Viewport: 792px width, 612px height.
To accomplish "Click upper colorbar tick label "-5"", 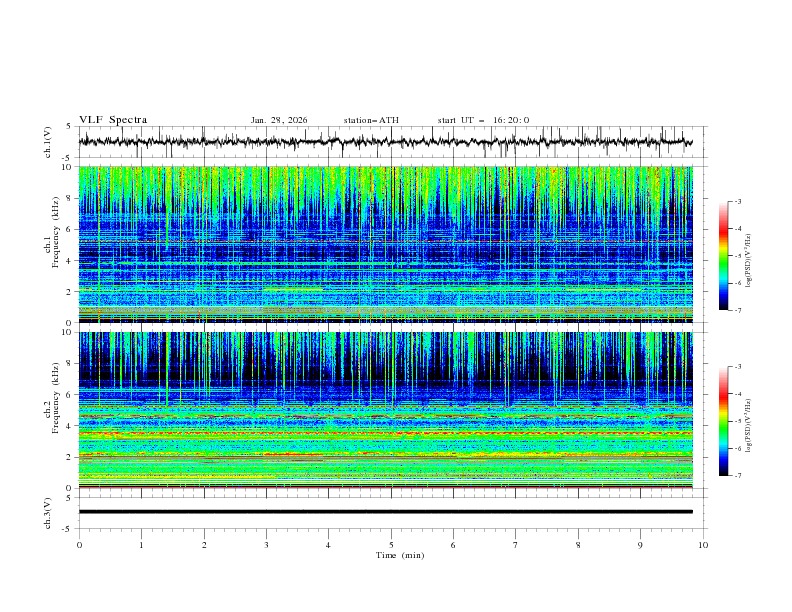I will point(738,256).
